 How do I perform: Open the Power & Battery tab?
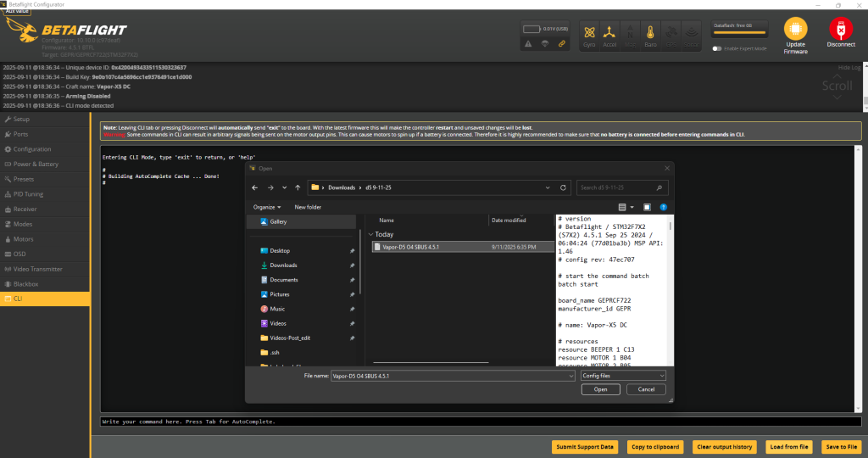point(45,164)
